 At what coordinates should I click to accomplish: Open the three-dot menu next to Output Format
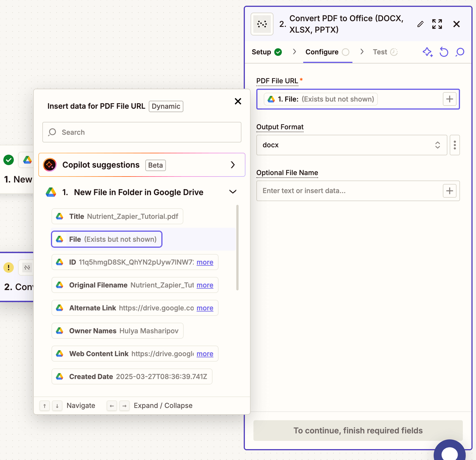455,145
